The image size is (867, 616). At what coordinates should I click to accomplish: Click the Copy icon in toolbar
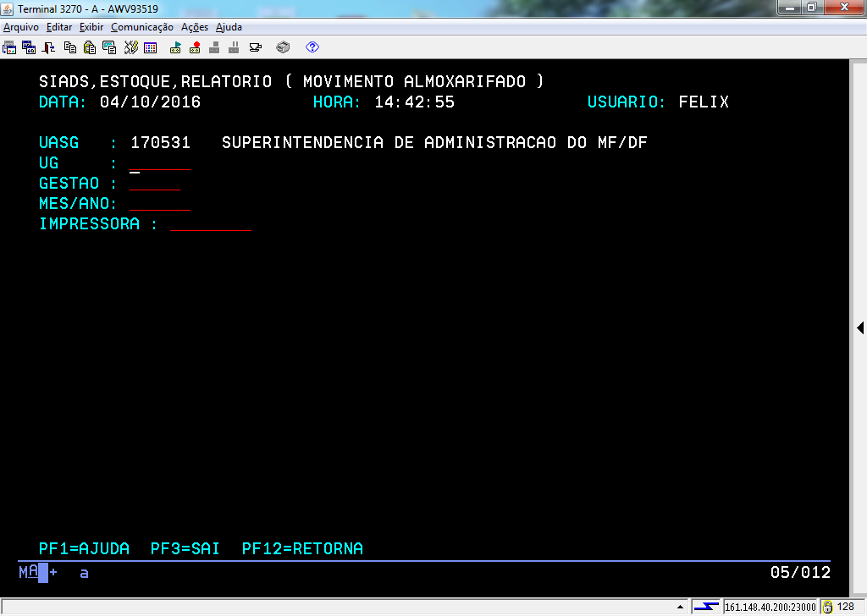tap(70, 47)
